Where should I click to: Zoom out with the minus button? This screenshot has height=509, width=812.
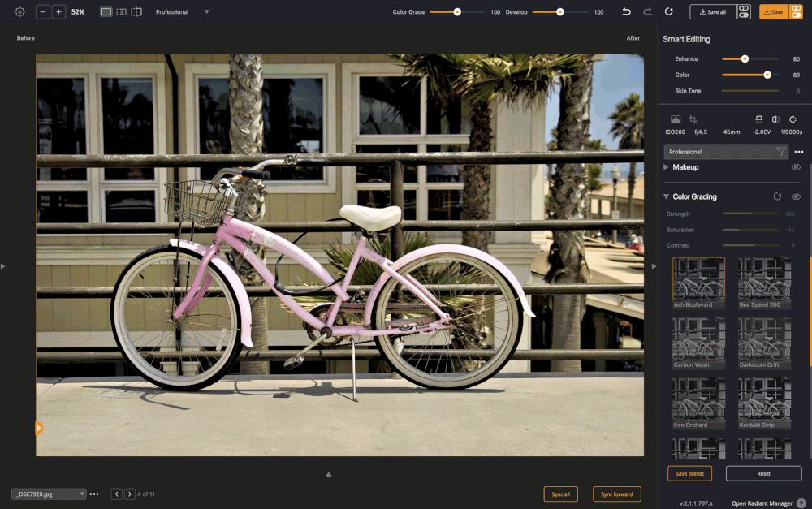click(x=42, y=12)
